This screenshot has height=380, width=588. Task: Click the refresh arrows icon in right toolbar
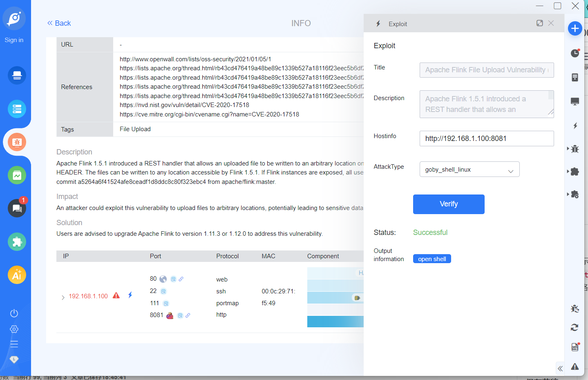575,327
